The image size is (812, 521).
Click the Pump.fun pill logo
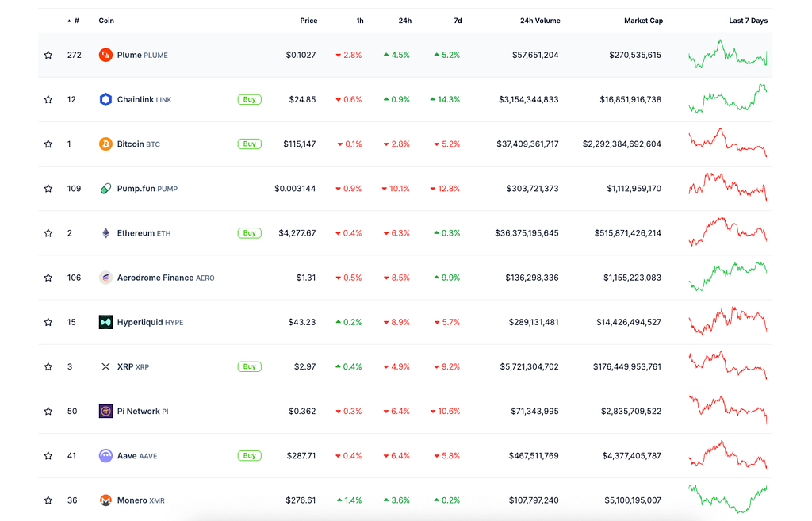coord(105,189)
